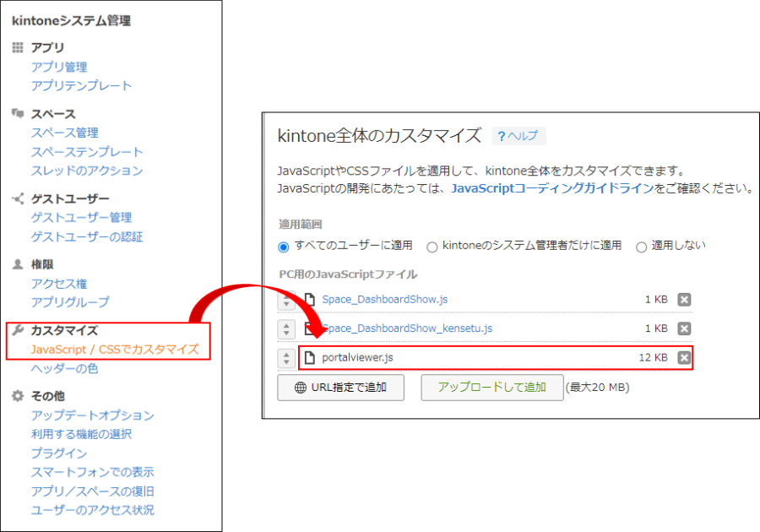Click the reorder arrows for Space_DashboardShow.js

(x=286, y=300)
